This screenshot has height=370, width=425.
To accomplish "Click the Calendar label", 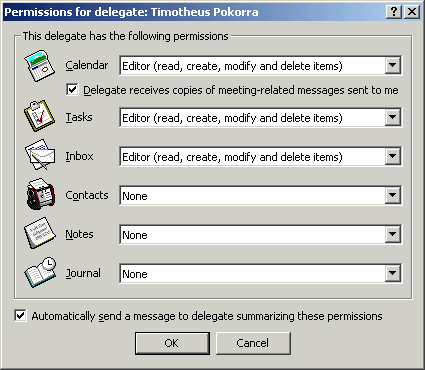I will pos(87,65).
